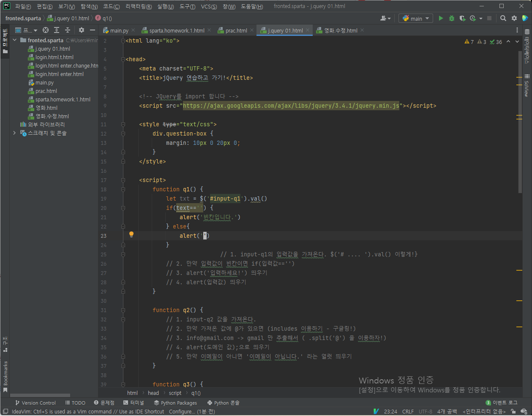Collapse the fronted.sparta root folder
The width and height of the screenshot is (532, 416).
14,40
